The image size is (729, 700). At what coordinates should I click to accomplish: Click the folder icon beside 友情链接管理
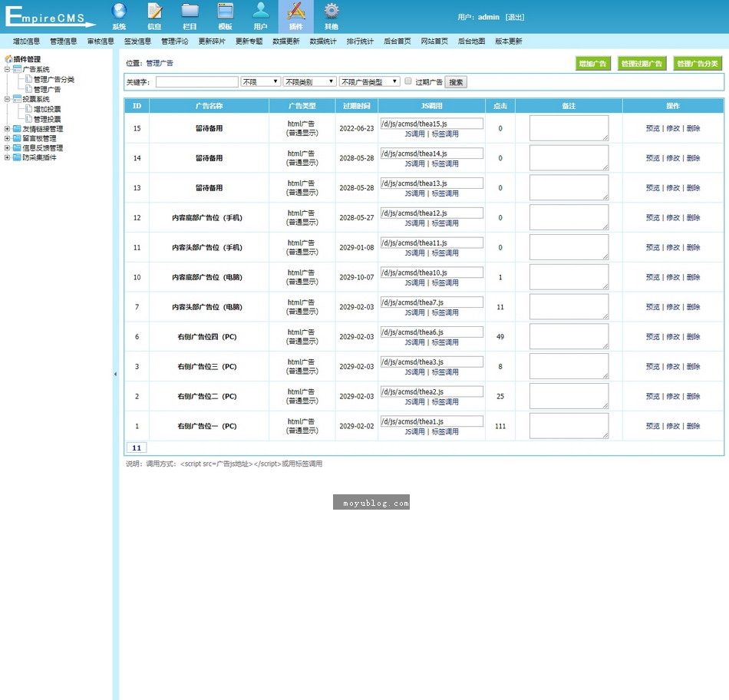tap(17, 129)
